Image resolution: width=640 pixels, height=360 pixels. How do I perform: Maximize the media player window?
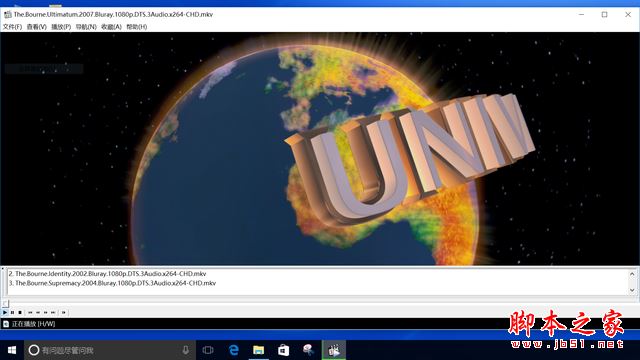coord(604,14)
